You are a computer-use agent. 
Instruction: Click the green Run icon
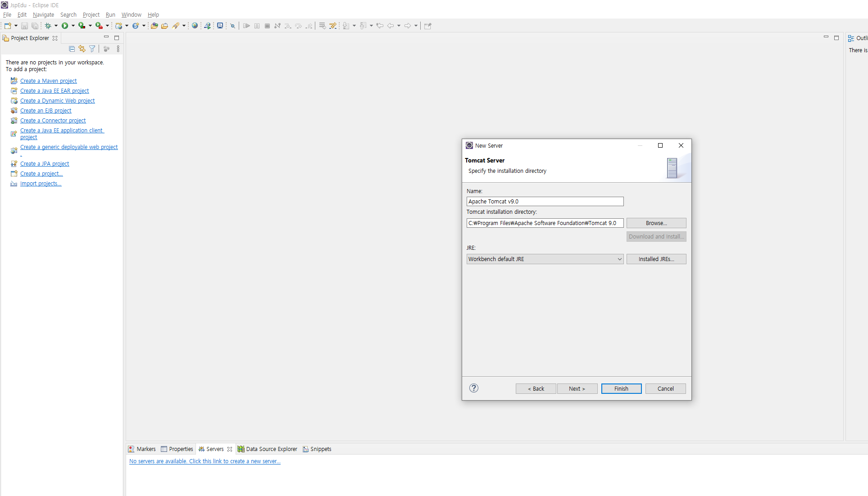tap(65, 26)
